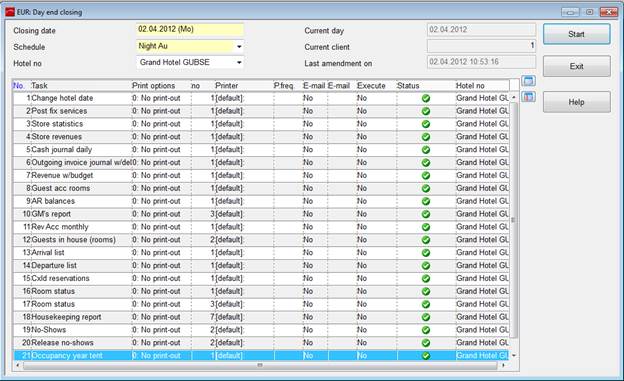Click the Current client field
Viewport: 624px width, 381px height.
coord(481,46)
